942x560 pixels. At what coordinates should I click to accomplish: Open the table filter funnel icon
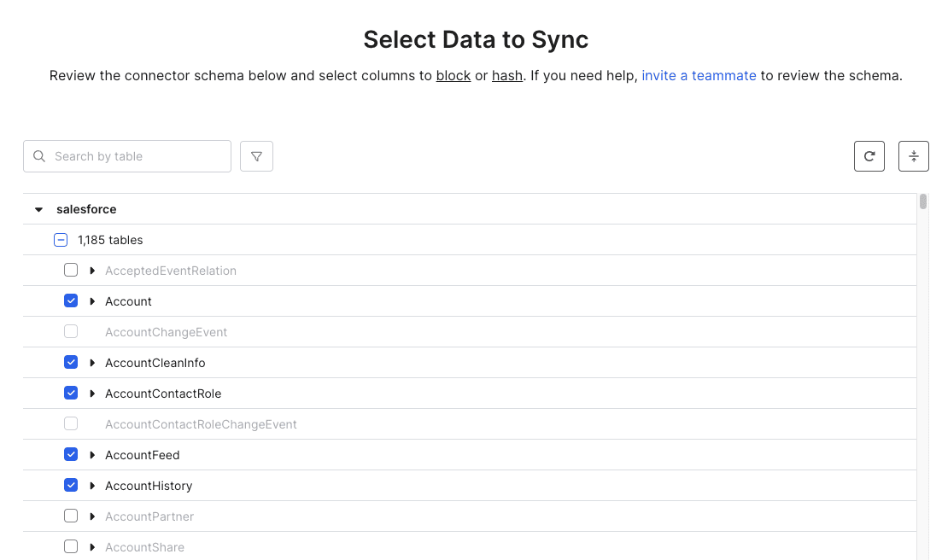256,156
